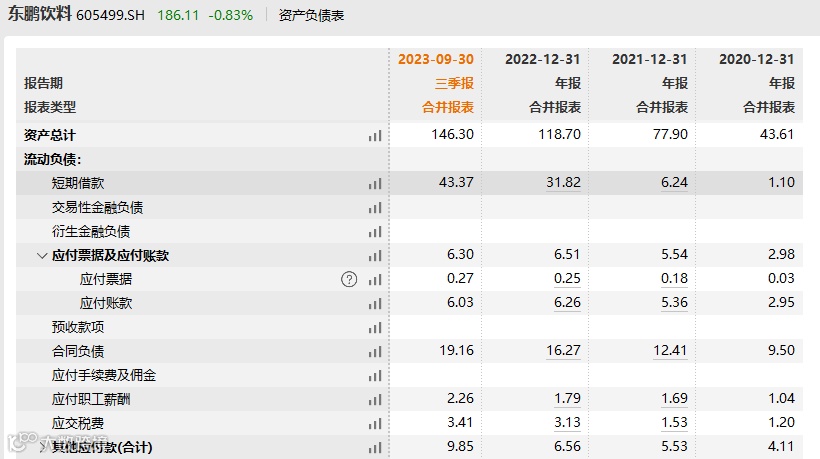Select the 应付手续费及佣金 row label
820x459 pixels.
click(x=104, y=375)
